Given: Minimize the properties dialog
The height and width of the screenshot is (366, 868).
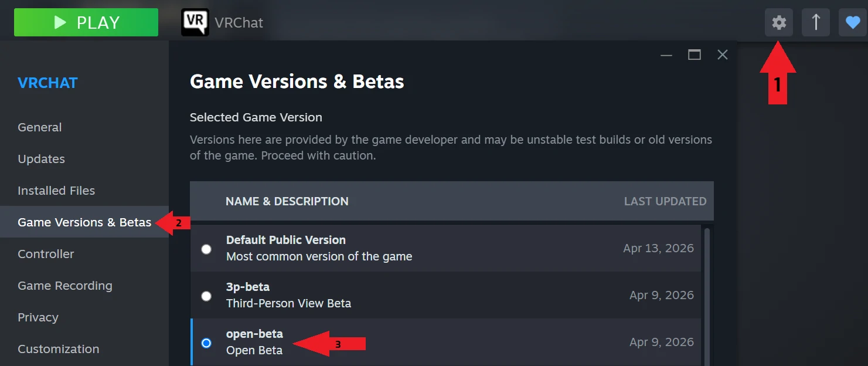Looking at the screenshot, I should tap(666, 55).
